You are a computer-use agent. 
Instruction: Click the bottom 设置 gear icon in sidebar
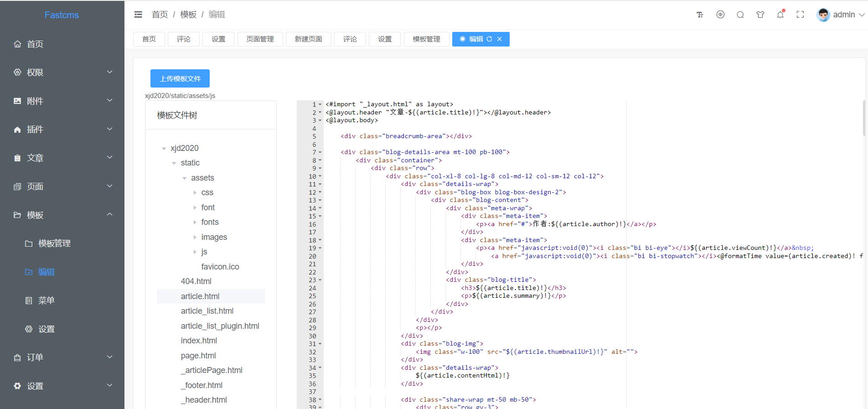pyautogui.click(x=17, y=386)
